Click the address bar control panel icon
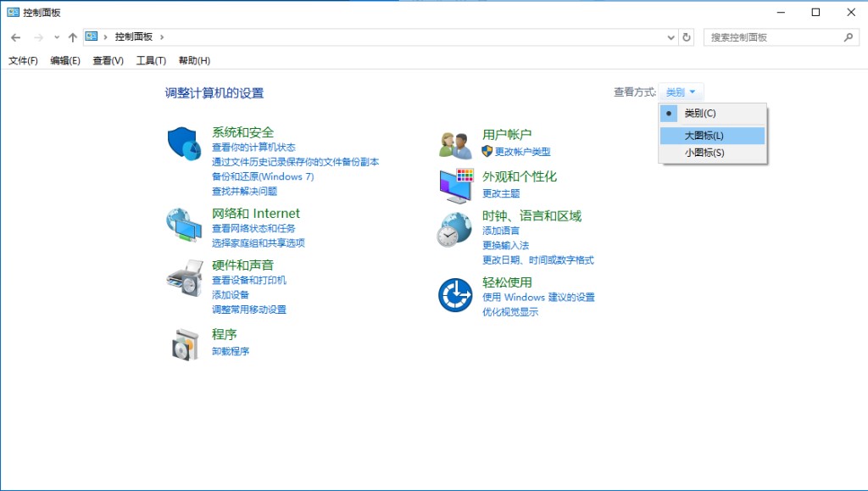 click(92, 36)
